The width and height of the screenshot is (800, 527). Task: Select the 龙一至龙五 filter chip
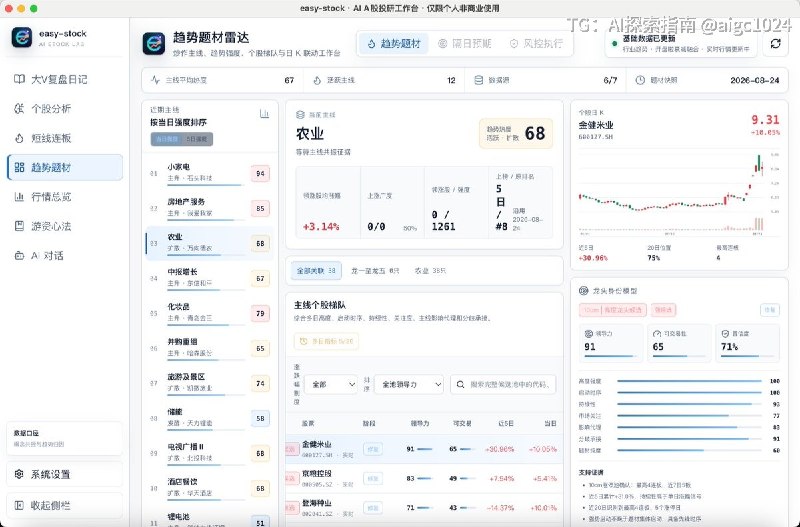point(375,271)
